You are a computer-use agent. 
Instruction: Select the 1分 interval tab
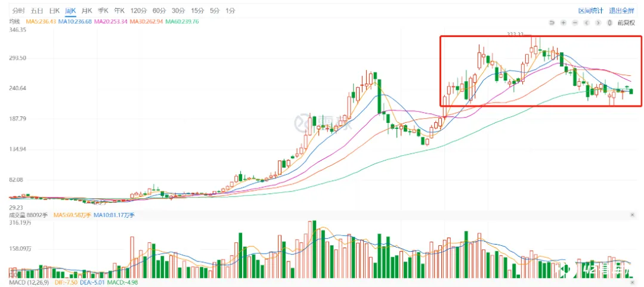click(x=230, y=11)
